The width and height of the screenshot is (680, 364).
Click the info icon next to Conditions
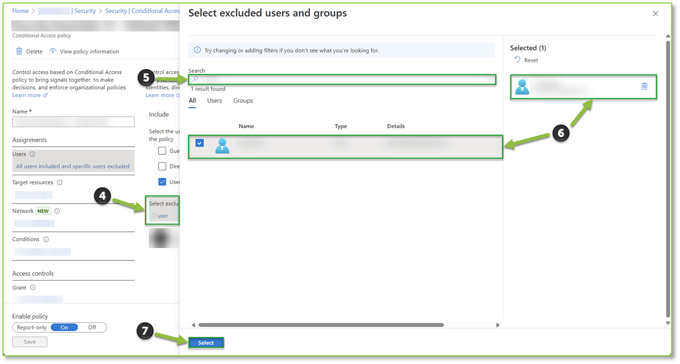(46, 239)
